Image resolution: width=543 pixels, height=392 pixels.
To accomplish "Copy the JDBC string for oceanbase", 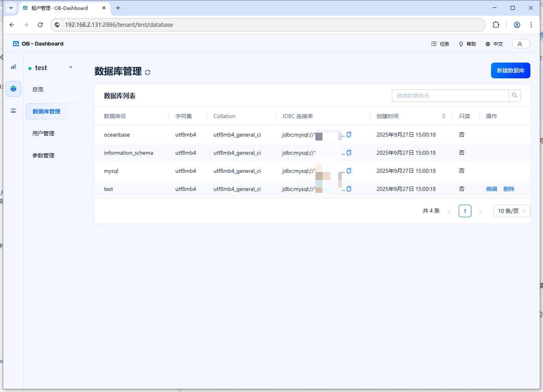I will [x=349, y=135].
